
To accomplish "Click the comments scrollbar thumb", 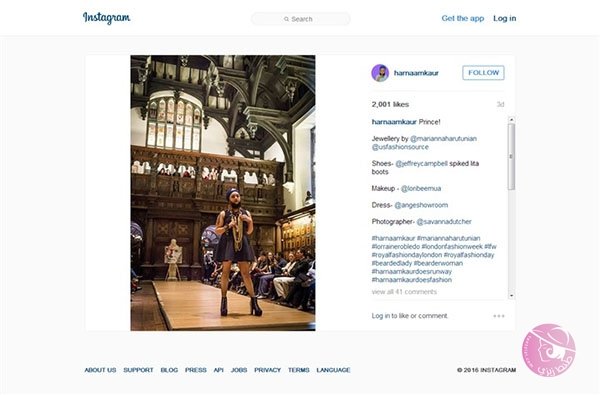I will pos(511,157).
